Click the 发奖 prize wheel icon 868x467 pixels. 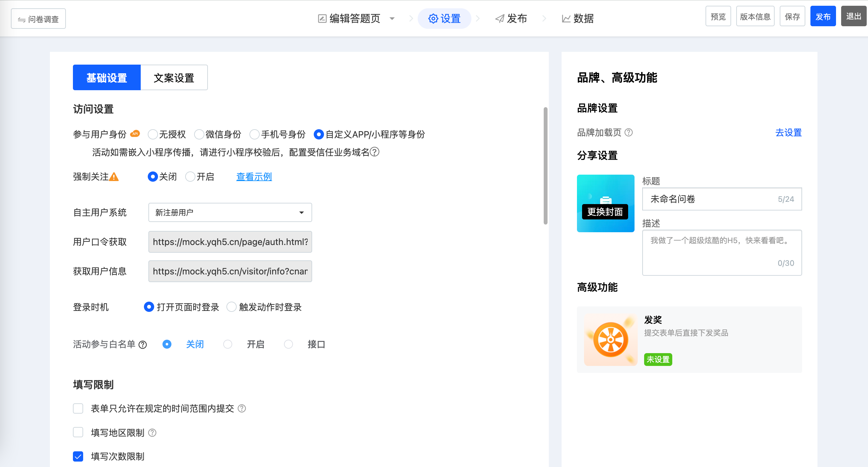(610, 340)
